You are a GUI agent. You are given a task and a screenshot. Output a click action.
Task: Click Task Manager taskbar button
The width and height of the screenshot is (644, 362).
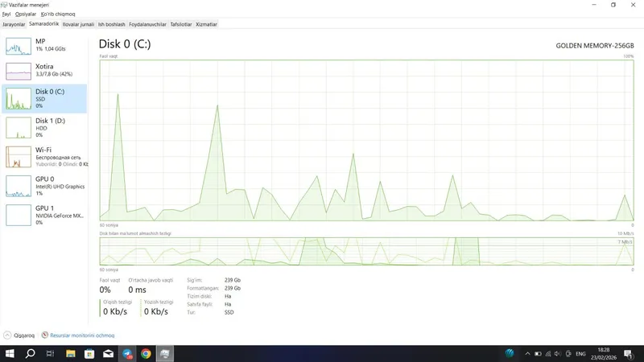pos(165,353)
